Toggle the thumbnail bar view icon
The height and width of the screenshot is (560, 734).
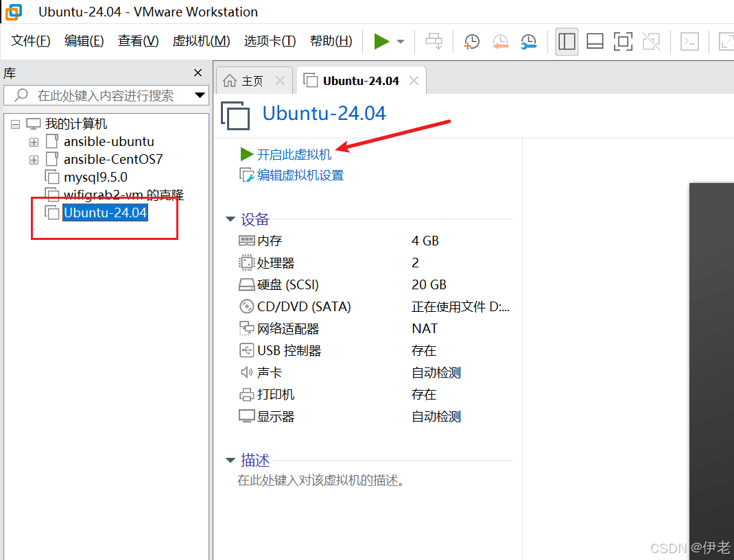click(x=595, y=41)
